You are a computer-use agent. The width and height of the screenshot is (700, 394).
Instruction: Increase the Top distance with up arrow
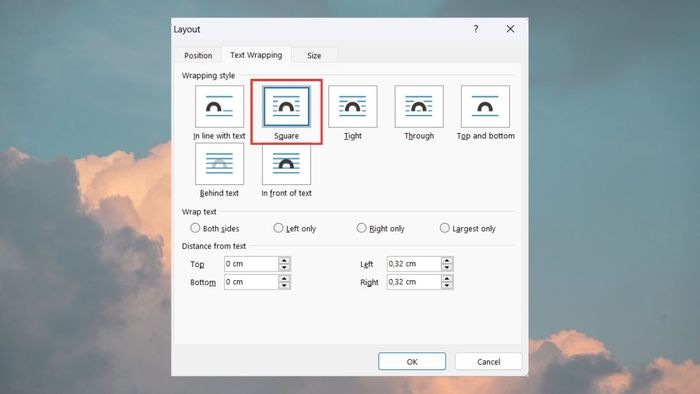tap(284, 260)
